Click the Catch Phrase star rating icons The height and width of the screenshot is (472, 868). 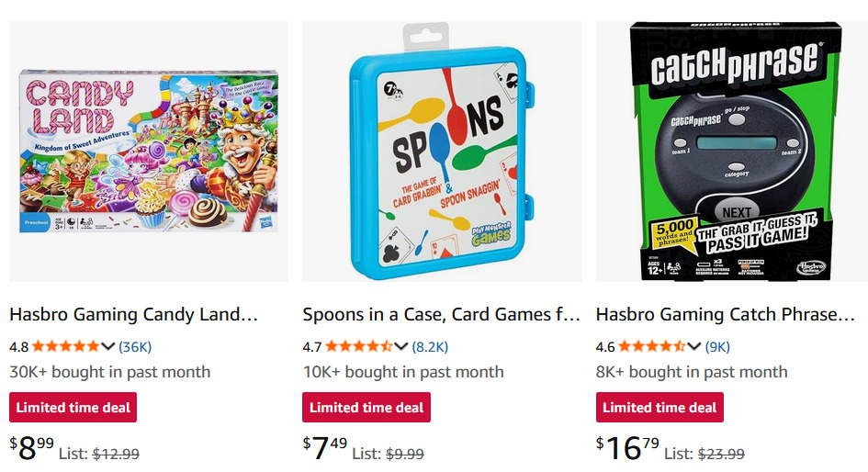pyautogui.click(x=652, y=346)
